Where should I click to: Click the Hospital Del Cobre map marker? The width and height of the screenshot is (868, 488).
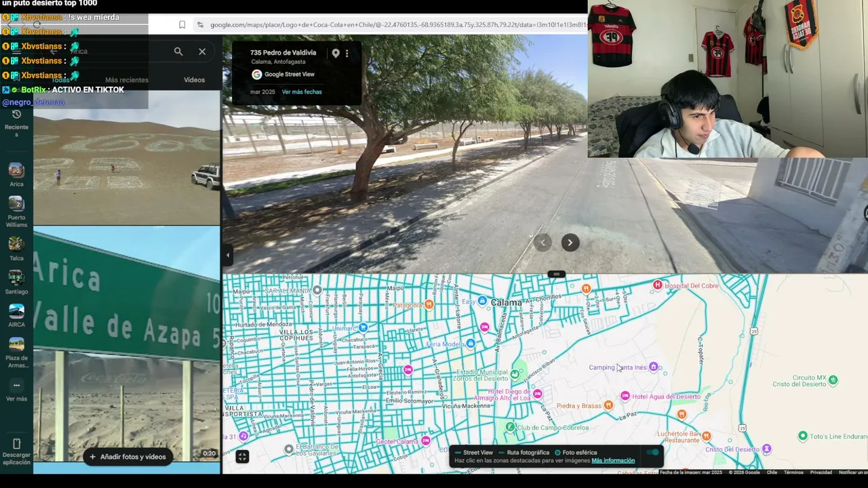tap(657, 285)
